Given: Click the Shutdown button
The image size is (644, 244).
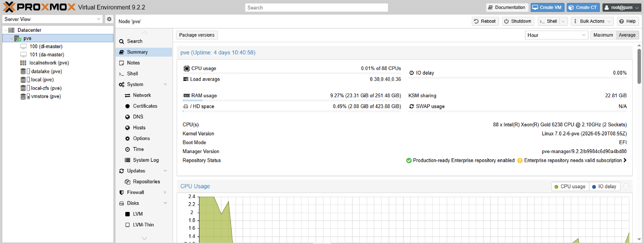Looking at the screenshot, I should coord(518,21).
